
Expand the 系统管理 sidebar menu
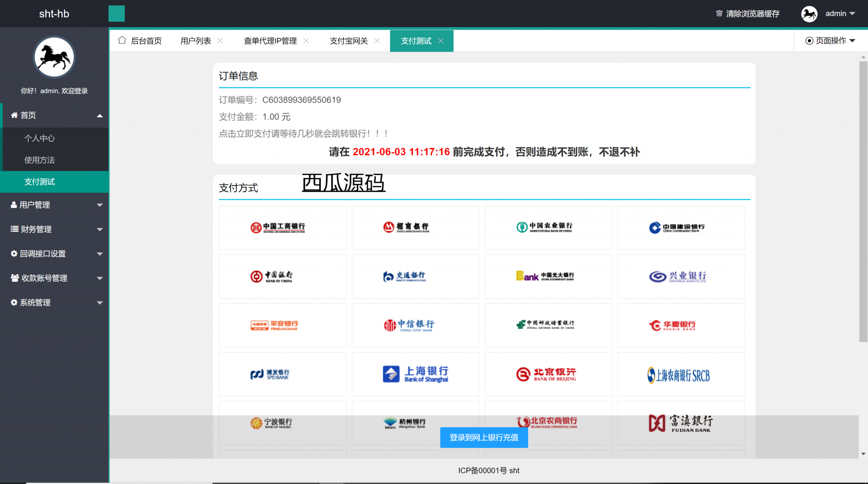(55, 303)
